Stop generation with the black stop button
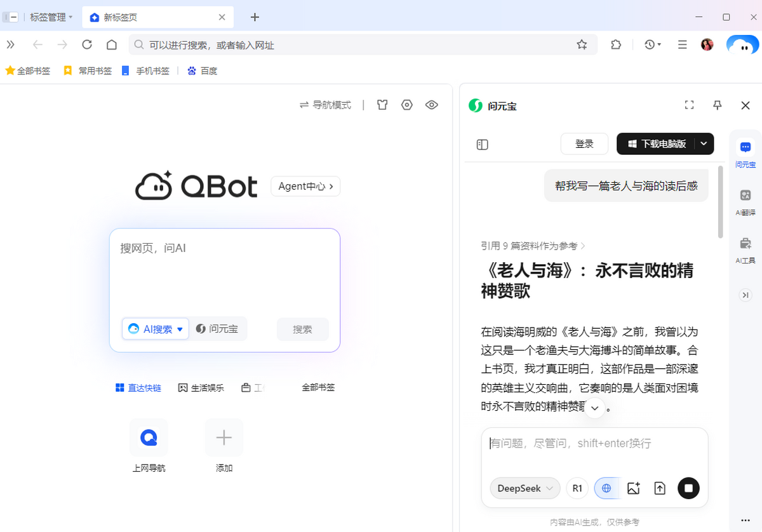The height and width of the screenshot is (532, 762). coord(688,488)
